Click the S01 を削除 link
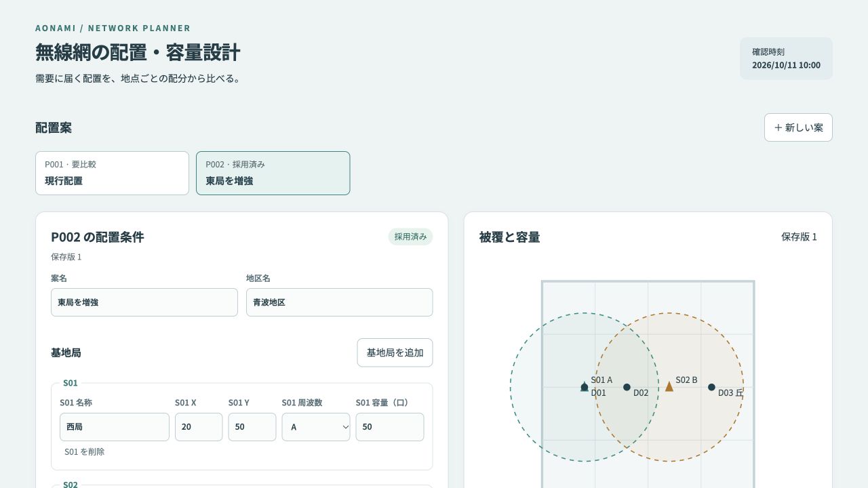 click(85, 451)
